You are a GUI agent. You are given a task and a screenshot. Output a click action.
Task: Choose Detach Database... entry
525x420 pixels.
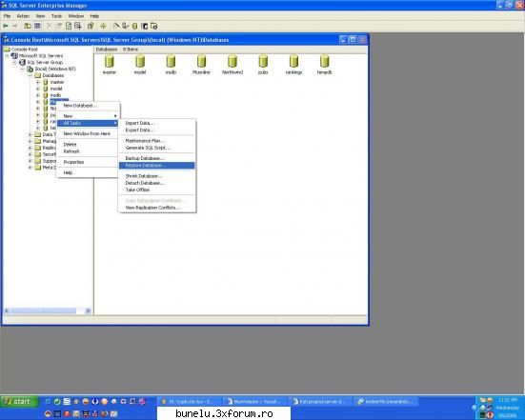pos(156,183)
